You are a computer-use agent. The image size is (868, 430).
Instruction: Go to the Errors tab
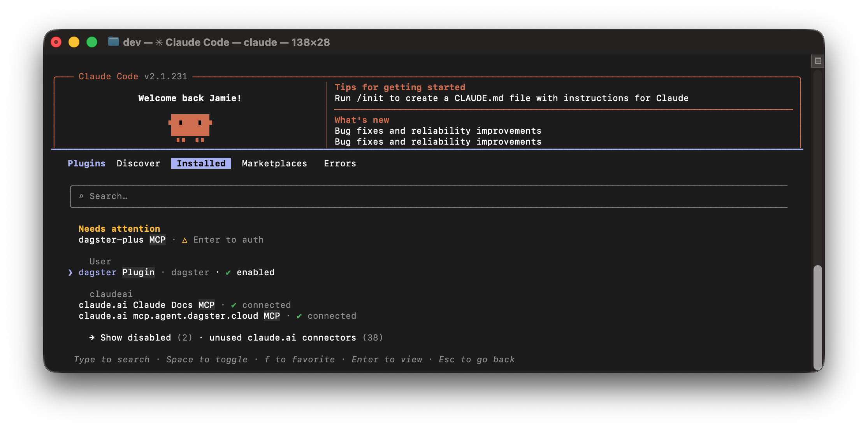tap(340, 163)
